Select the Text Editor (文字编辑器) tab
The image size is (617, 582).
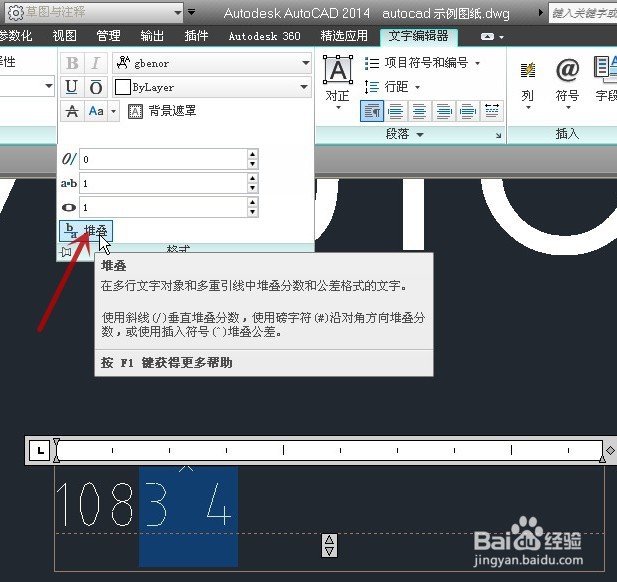tap(419, 36)
